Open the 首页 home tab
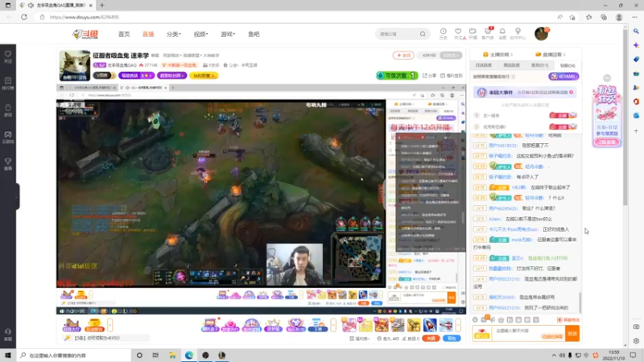Screen dimensions: 644x362 pos(124,34)
